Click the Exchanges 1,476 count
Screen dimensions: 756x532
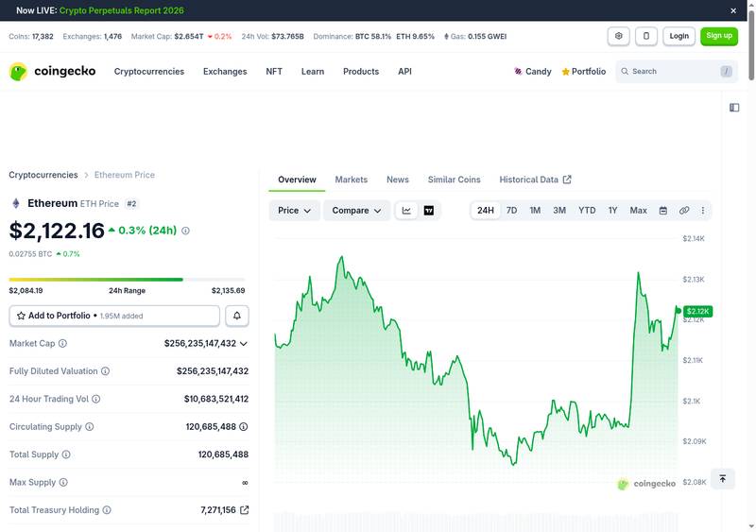pos(92,36)
